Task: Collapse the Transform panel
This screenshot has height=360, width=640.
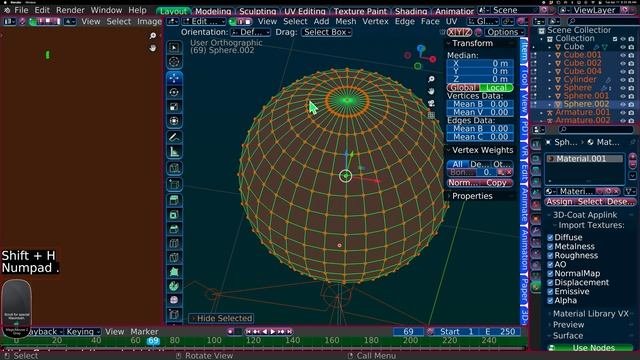Action: tap(472, 43)
